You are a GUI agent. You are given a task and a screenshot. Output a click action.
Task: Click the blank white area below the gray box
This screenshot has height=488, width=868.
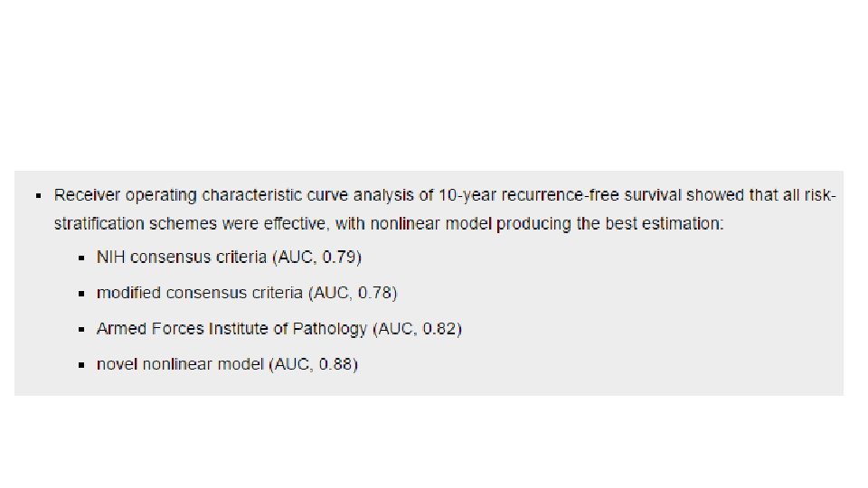(x=434, y=443)
